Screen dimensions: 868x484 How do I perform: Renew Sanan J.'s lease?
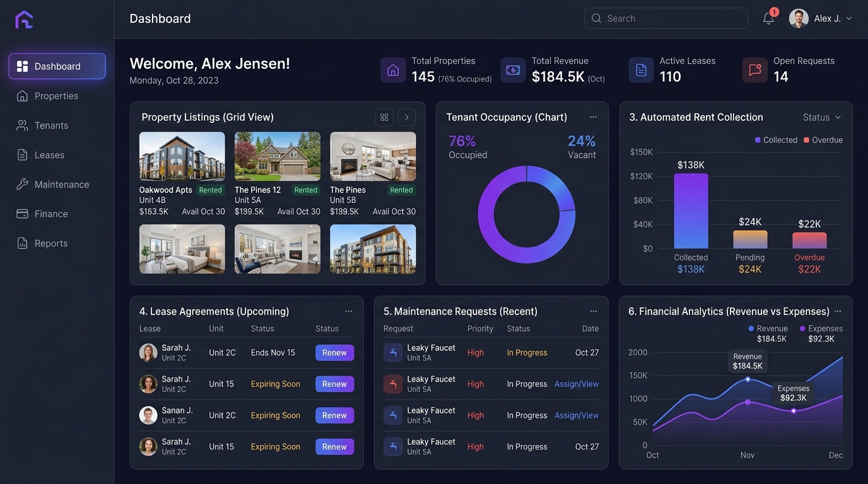tap(334, 415)
